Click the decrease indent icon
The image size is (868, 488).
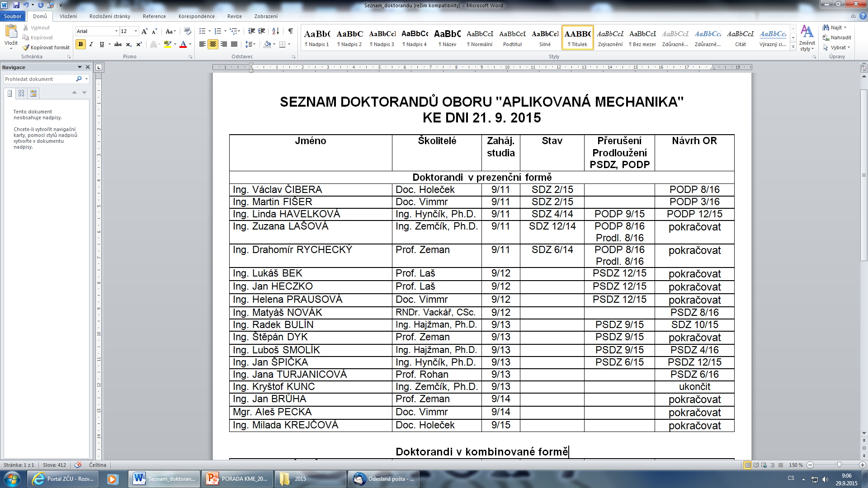(251, 31)
